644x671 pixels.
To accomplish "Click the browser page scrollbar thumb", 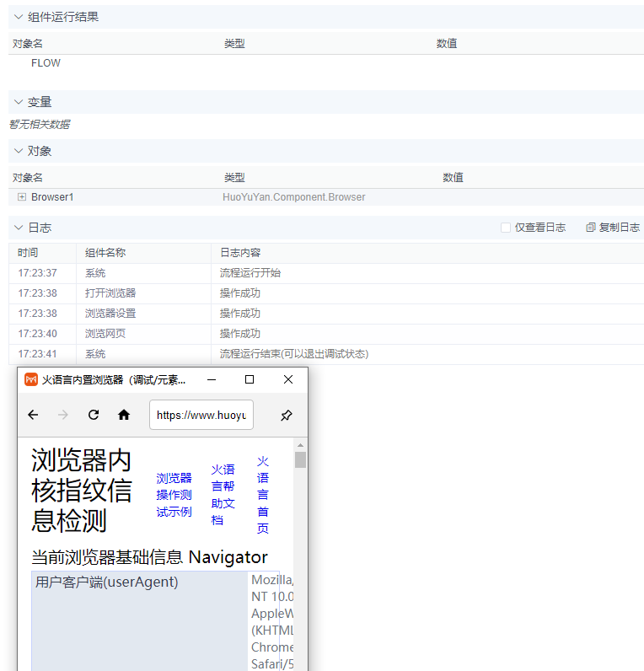I will coord(300,460).
